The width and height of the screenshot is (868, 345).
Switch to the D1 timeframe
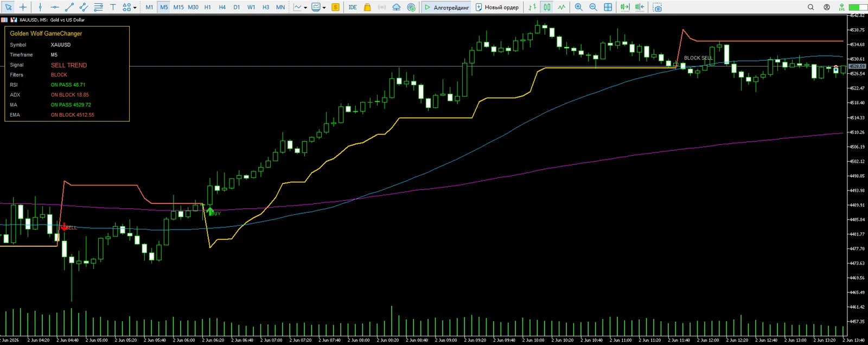click(237, 7)
